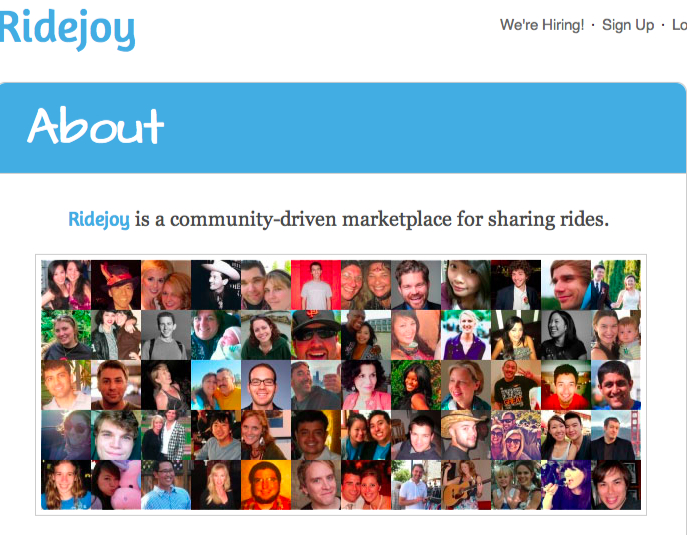Select the man in yellow-tinted photo with beard
687x535 pixels.
point(266,485)
